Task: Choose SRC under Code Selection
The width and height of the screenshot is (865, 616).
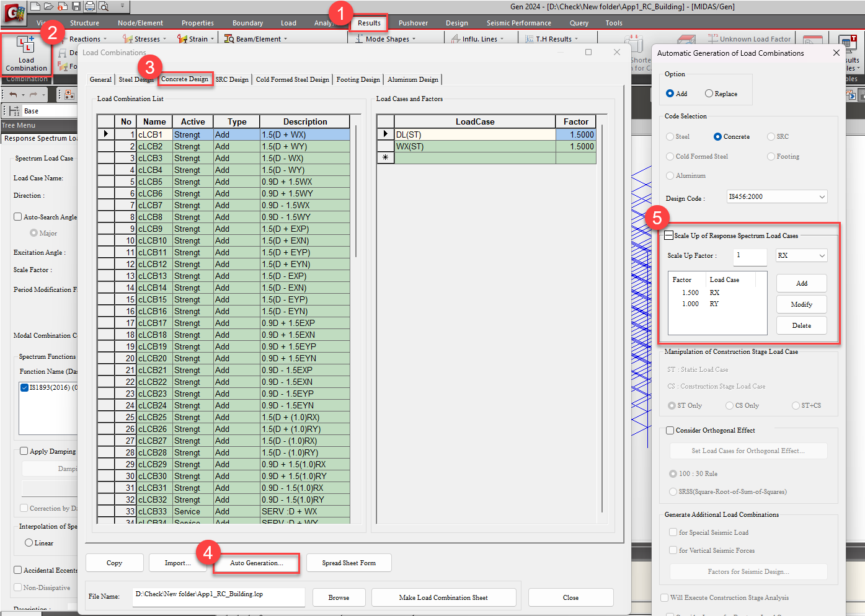Action: point(771,136)
